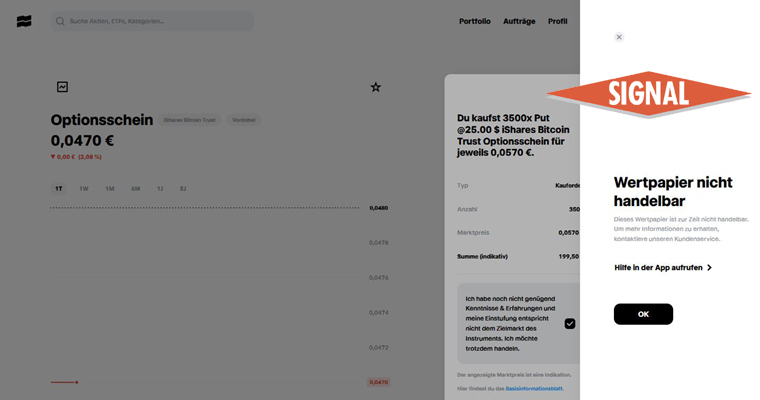Click the 'Summe (indikativ)' row label
The width and height of the screenshot is (760, 400).
pos(482,256)
